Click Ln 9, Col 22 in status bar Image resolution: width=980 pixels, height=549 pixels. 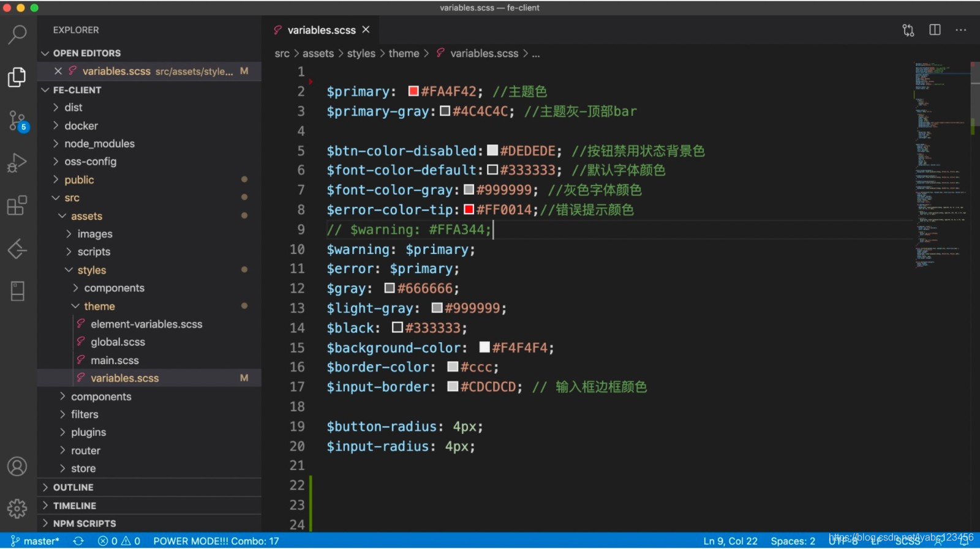tap(730, 541)
